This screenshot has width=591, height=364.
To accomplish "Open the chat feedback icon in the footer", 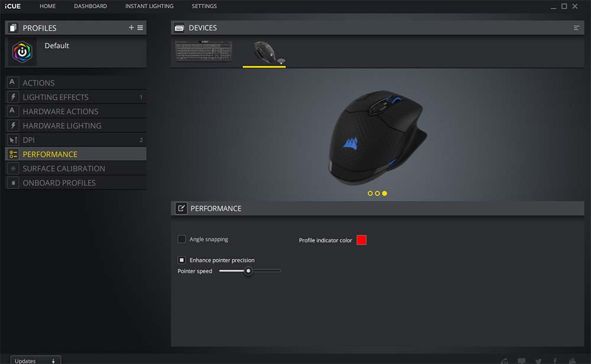I will pyautogui.click(x=521, y=360).
